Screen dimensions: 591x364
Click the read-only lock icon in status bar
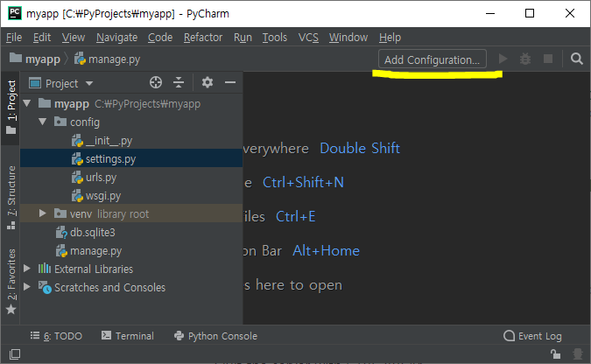pos(555,353)
